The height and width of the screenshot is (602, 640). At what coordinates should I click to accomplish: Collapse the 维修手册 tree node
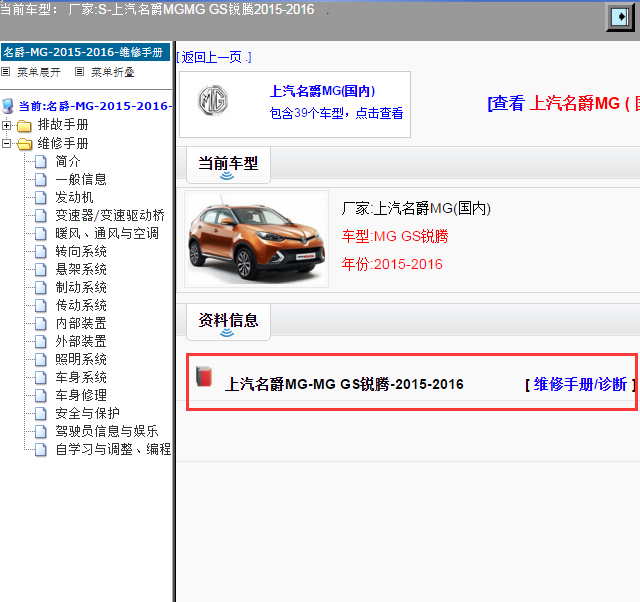(x=7, y=143)
